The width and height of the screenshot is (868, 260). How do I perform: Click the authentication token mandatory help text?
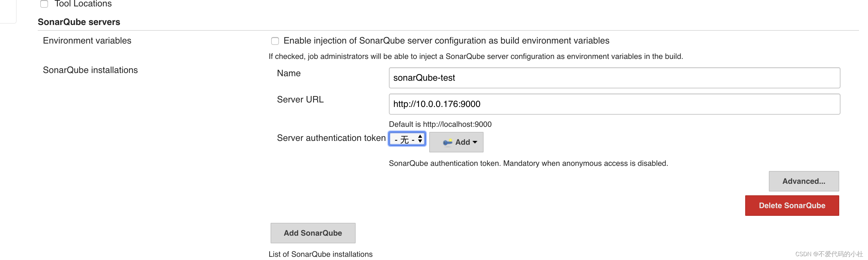point(528,164)
